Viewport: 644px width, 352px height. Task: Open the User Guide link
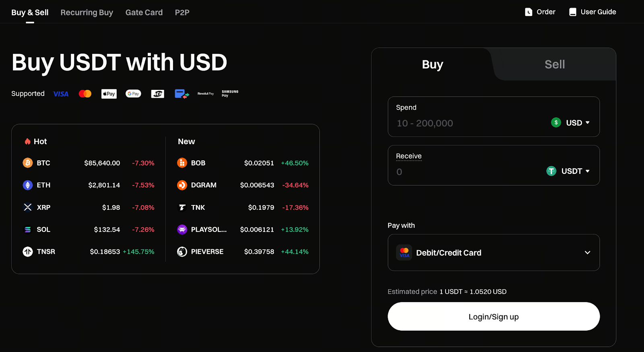tap(592, 12)
